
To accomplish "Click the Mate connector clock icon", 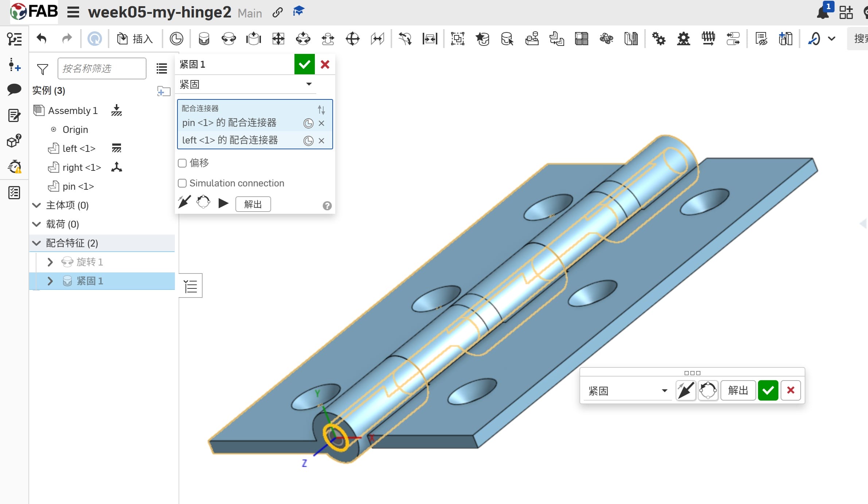I will pyautogui.click(x=176, y=39).
